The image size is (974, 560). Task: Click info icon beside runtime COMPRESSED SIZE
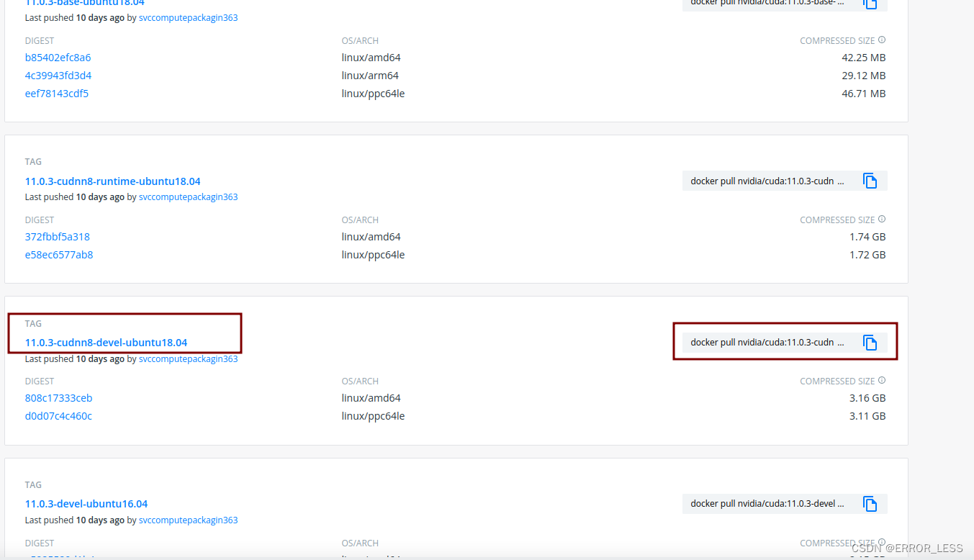pyautogui.click(x=881, y=219)
